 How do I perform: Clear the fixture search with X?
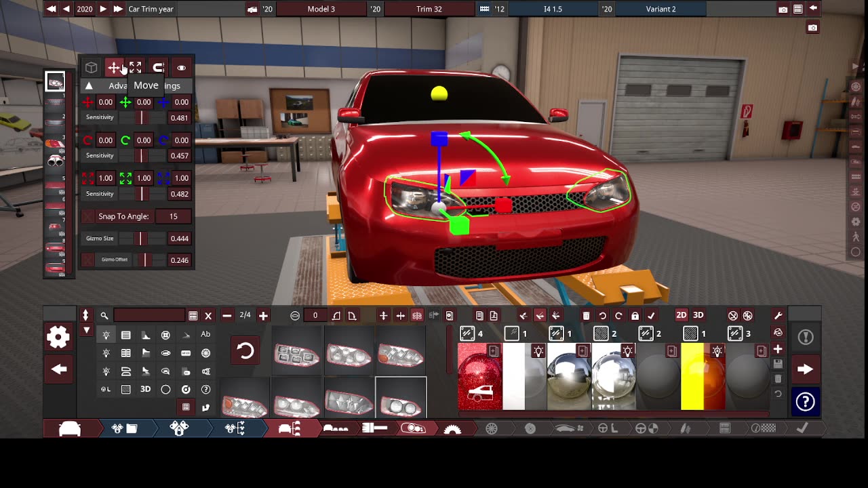point(208,316)
